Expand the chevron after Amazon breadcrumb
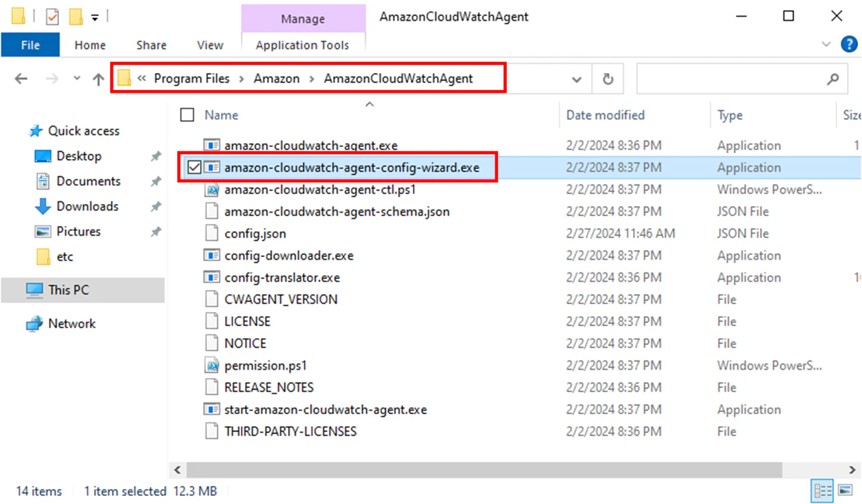Screen dimensions: 862x504 coord(312,79)
